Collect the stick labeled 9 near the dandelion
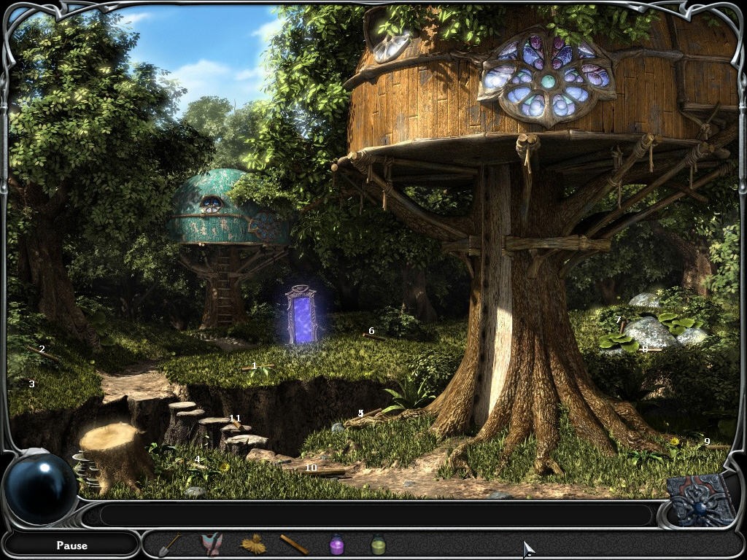 [713, 446]
